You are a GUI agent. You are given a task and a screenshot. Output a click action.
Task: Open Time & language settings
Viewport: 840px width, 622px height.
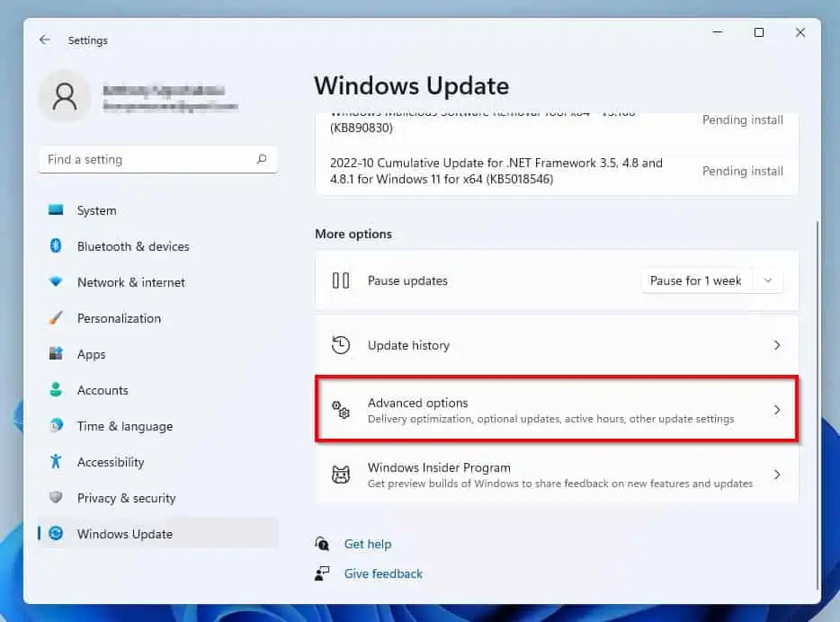coord(158,426)
